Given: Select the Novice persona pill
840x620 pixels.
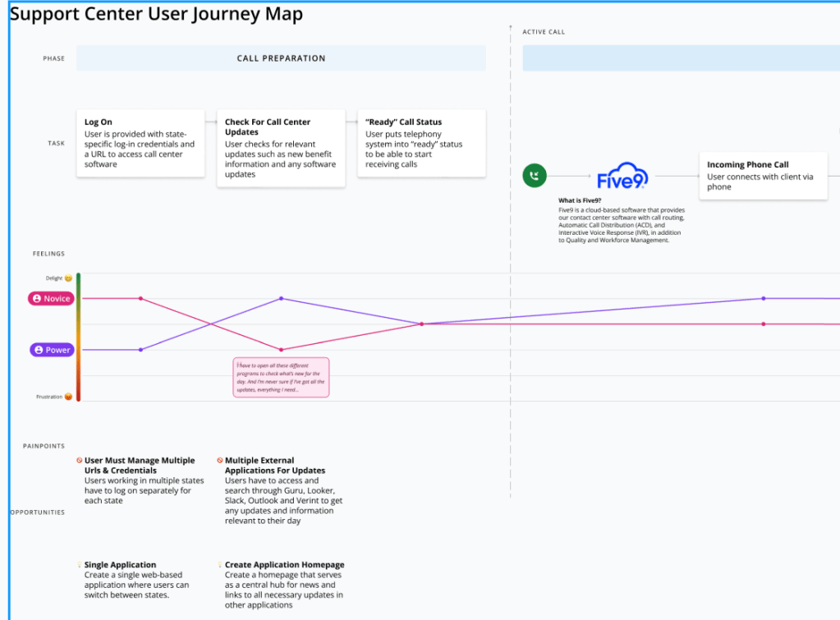Looking at the screenshot, I should [51, 299].
